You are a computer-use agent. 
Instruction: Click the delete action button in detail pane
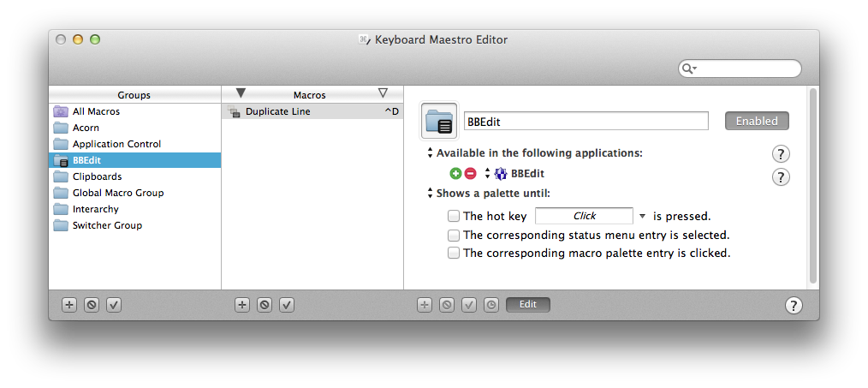pyautogui.click(x=447, y=305)
